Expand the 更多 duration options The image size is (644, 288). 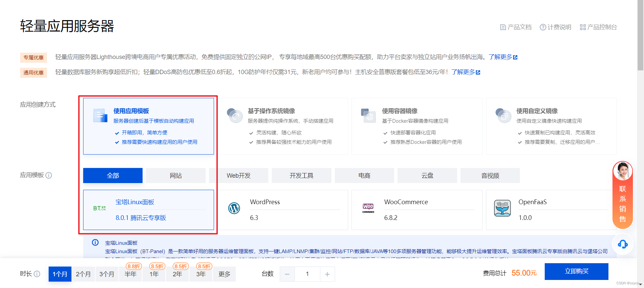coord(224,274)
